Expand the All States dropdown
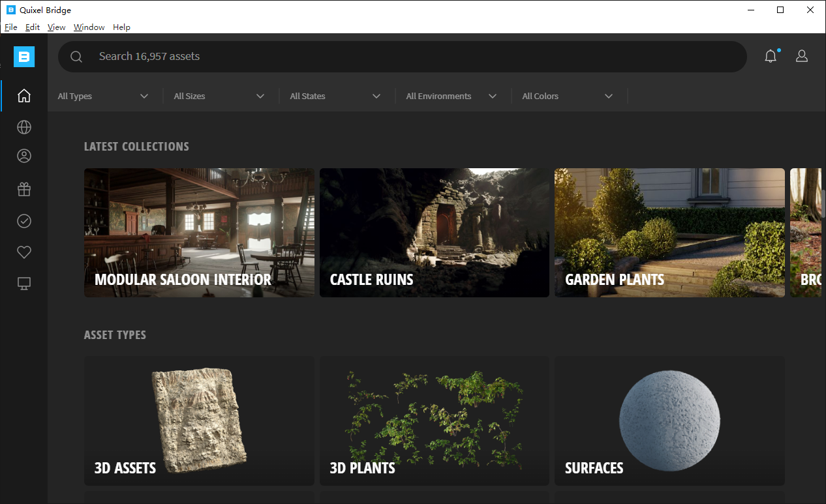 pyautogui.click(x=335, y=96)
